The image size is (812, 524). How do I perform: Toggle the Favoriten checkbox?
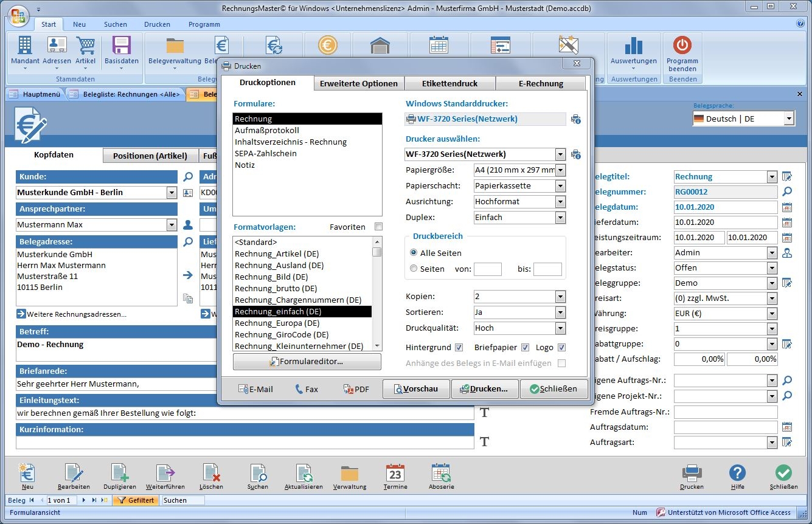(x=379, y=227)
